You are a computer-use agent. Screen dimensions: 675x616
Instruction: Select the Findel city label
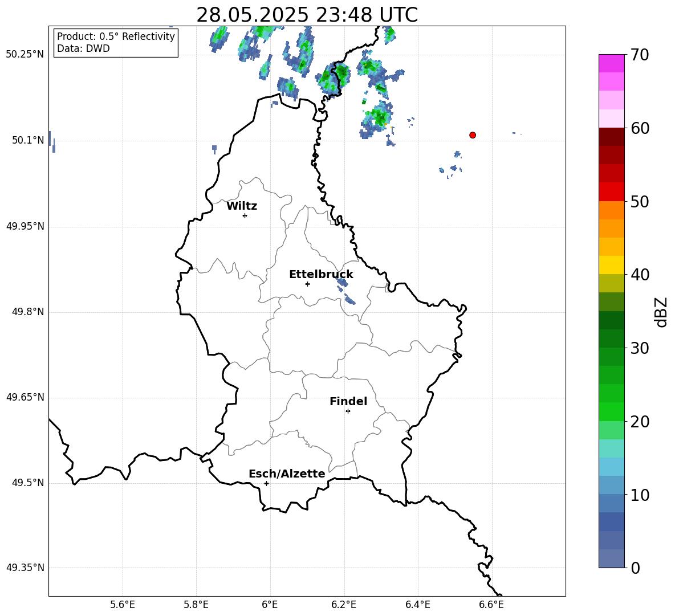[x=348, y=401]
